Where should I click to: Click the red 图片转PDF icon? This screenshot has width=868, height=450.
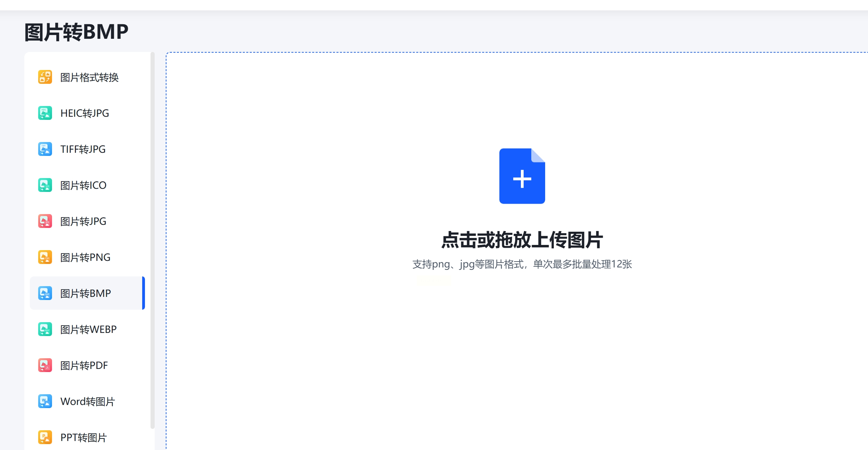tap(45, 365)
